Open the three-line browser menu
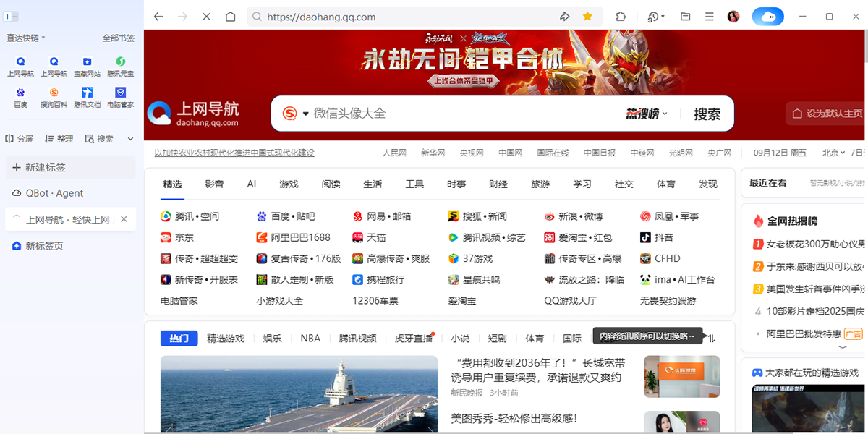 tap(710, 16)
